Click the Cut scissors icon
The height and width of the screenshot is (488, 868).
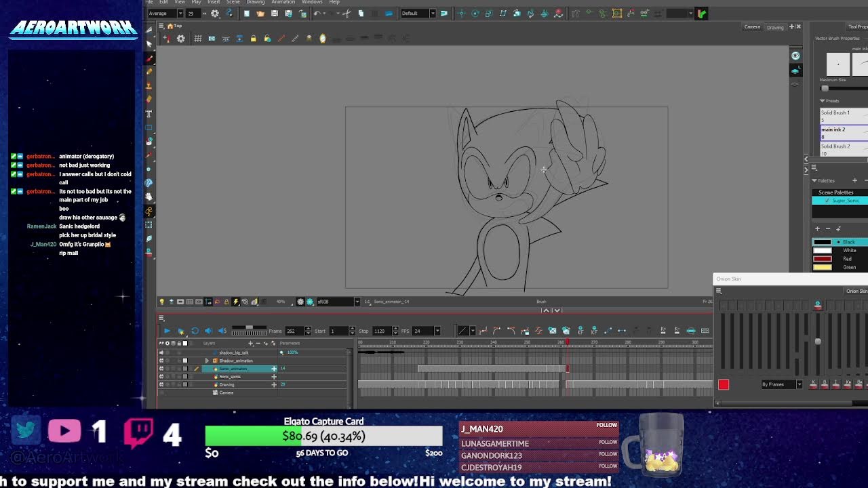347,14
